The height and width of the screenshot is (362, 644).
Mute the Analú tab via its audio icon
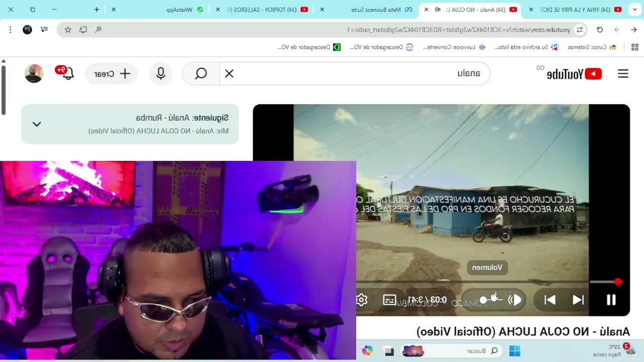(438, 10)
